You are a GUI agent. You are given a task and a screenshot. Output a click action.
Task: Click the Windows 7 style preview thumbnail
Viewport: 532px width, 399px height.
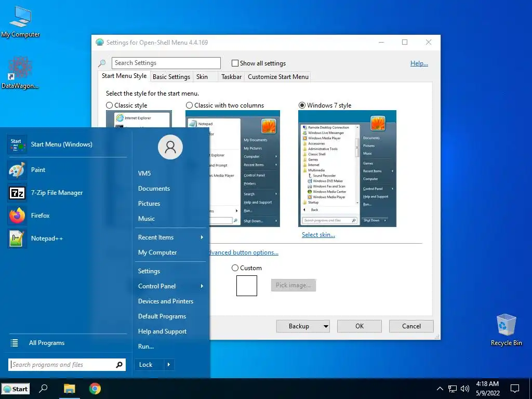(347, 169)
